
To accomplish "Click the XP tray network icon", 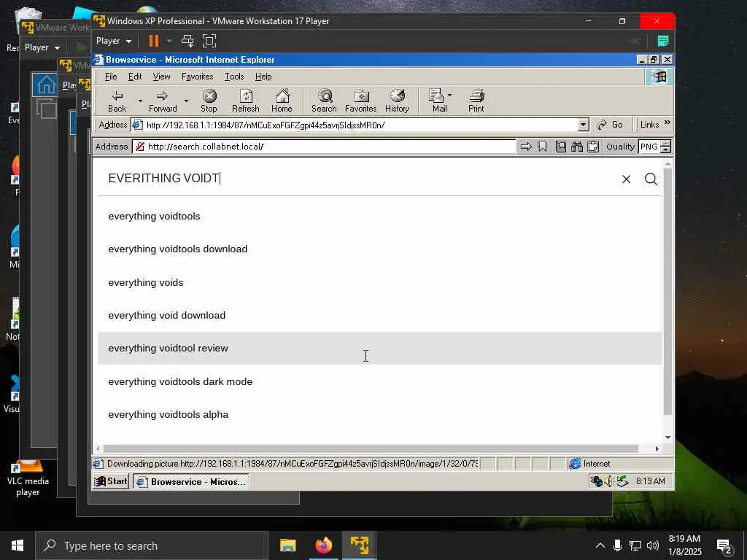I will [596, 481].
